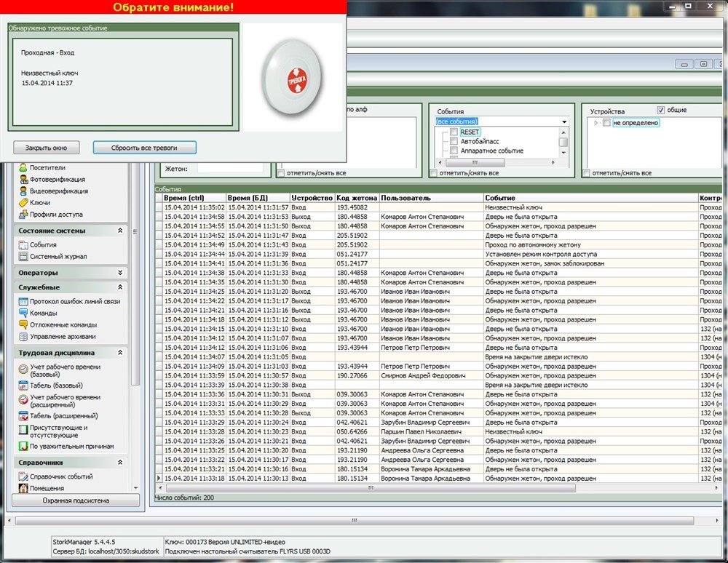Viewport: 728px width, 563px height.
Task: Open Протокол ошибок линий связи icon
Action: [x=23, y=301]
